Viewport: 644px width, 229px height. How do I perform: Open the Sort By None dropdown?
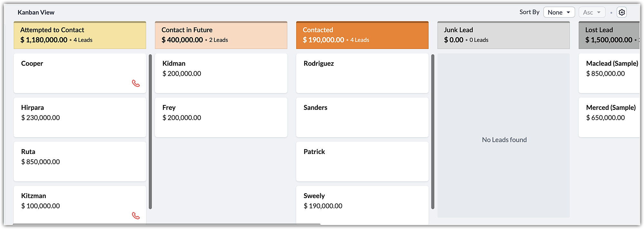pyautogui.click(x=559, y=12)
